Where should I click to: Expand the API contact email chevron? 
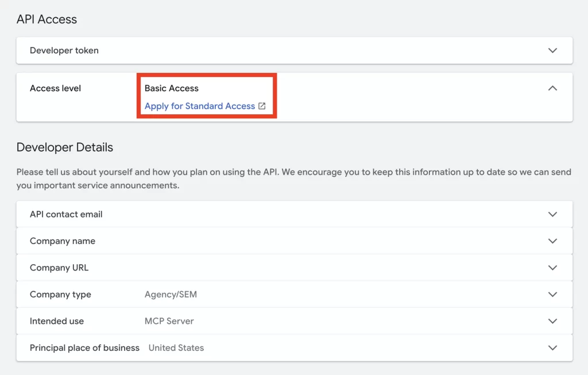pyautogui.click(x=552, y=214)
